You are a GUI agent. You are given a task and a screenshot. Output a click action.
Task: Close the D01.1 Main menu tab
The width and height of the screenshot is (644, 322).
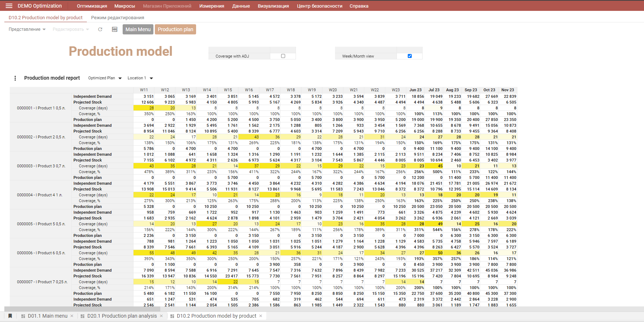point(72,316)
